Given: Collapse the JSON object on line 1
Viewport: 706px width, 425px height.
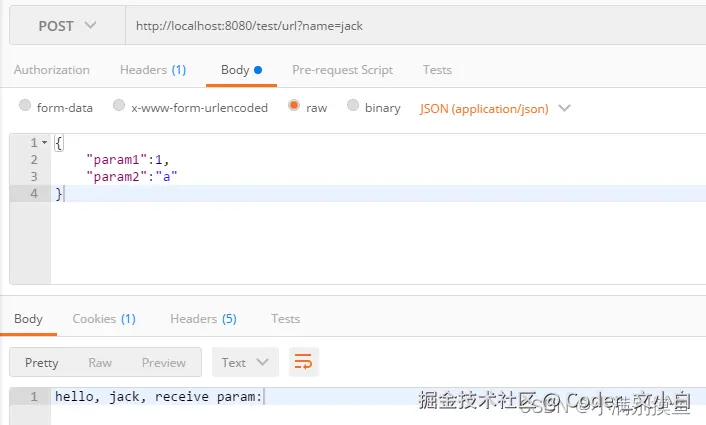Looking at the screenshot, I should coord(45,143).
